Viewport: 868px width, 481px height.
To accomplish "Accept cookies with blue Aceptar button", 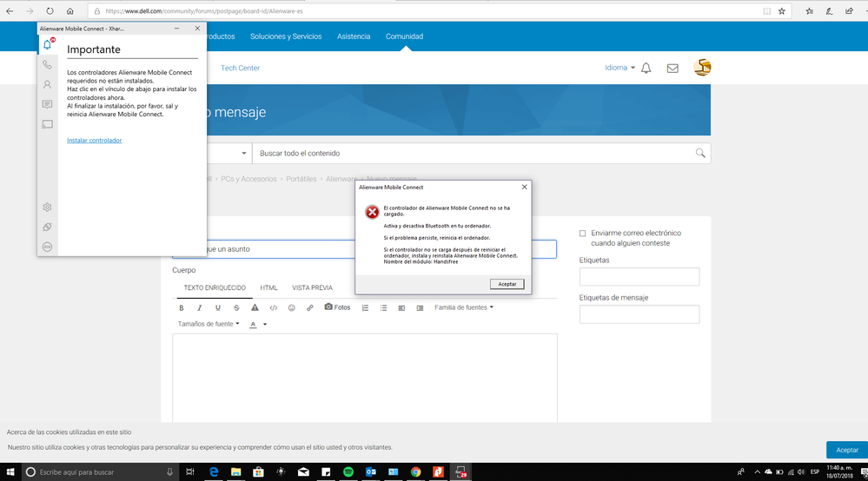I will 847,450.
